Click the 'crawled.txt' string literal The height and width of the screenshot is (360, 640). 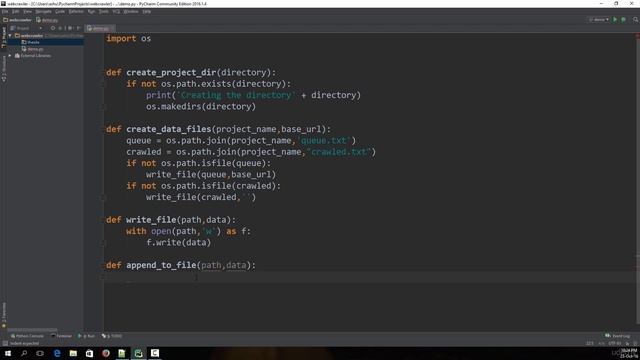click(x=340, y=152)
